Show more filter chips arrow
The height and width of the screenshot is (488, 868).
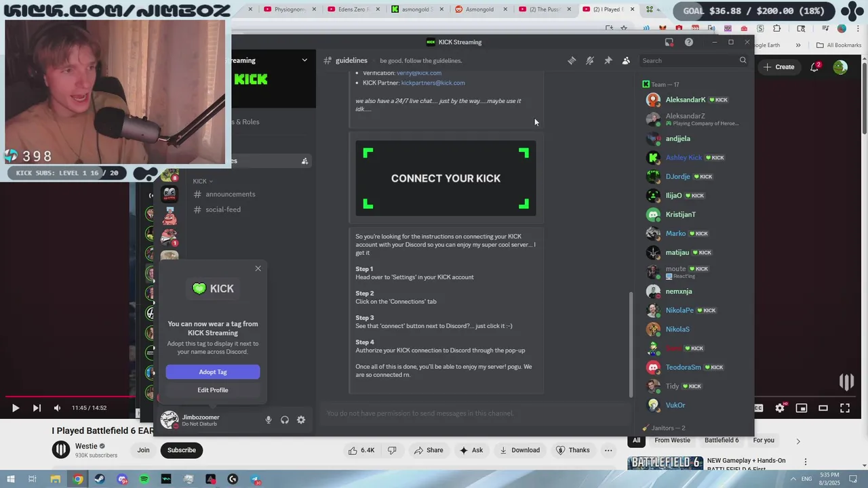click(x=798, y=441)
